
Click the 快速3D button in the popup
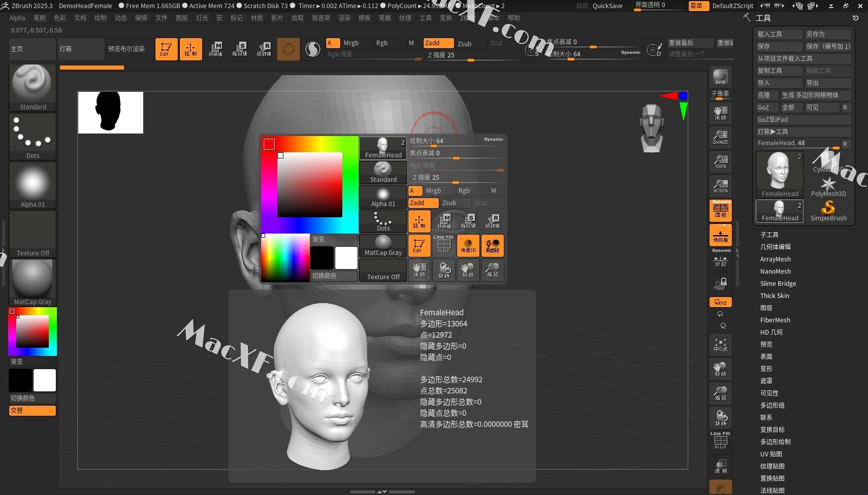[x=468, y=246]
